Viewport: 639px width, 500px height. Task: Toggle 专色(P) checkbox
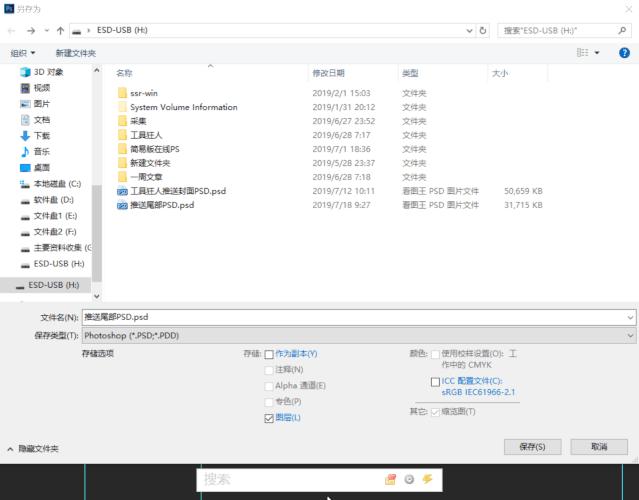click(269, 402)
